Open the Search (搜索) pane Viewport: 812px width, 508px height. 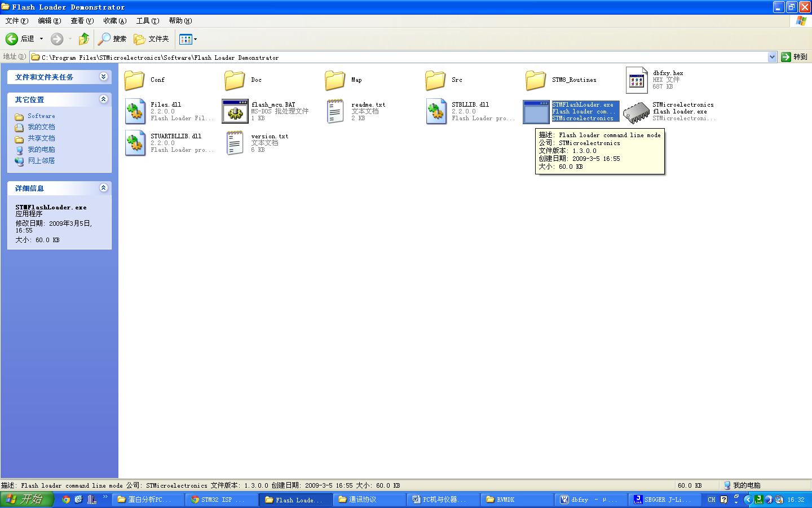coord(112,39)
